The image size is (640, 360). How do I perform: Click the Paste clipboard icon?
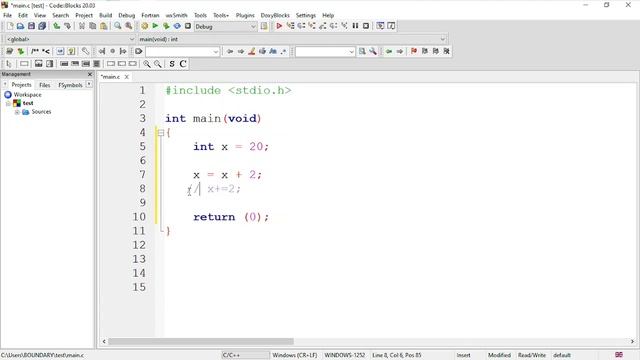[104, 26]
